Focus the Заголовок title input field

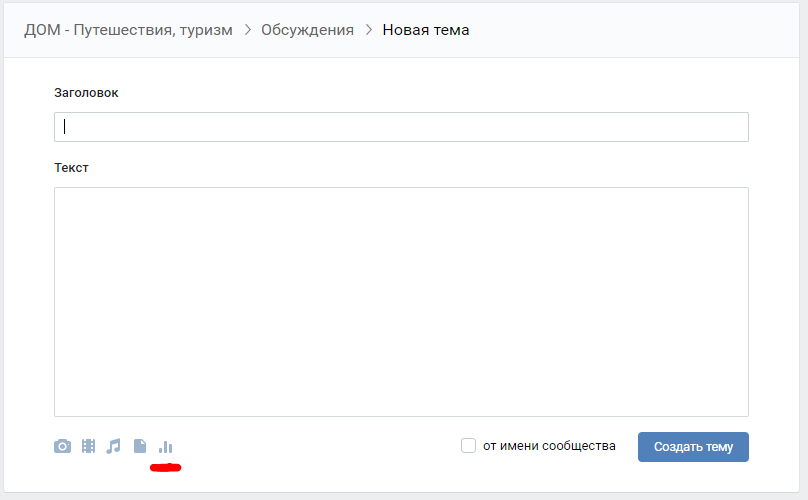[401, 127]
